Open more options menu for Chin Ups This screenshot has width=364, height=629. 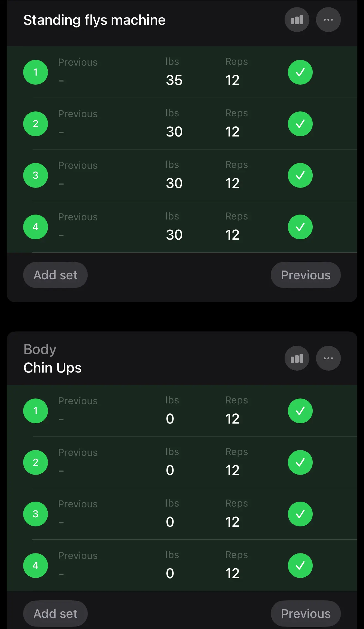point(328,358)
